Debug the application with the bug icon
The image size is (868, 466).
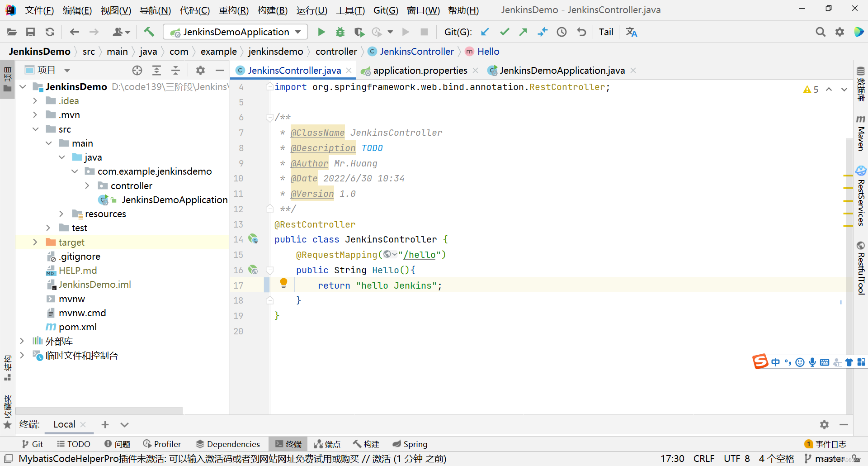point(340,32)
